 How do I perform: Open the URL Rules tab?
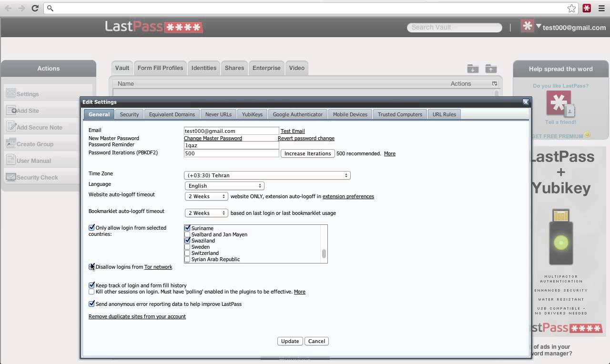[444, 114]
